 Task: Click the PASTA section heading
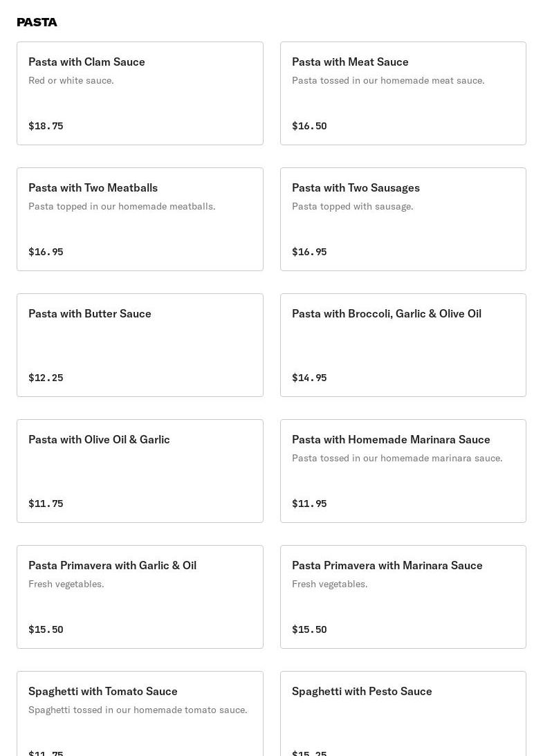[37, 22]
